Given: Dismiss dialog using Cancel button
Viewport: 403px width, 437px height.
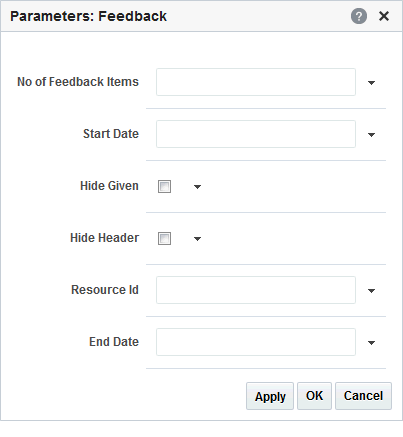Looking at the screenshot, I should 363,396.
